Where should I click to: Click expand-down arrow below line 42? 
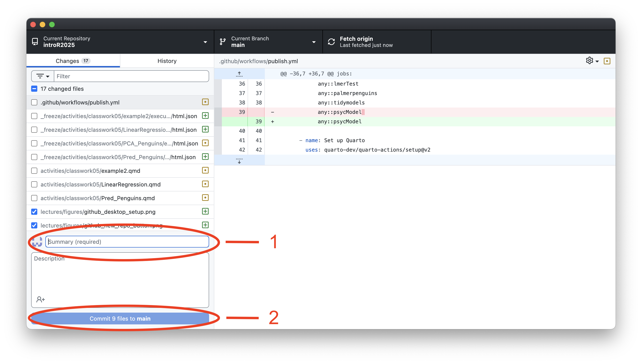(x=239, y=161)
